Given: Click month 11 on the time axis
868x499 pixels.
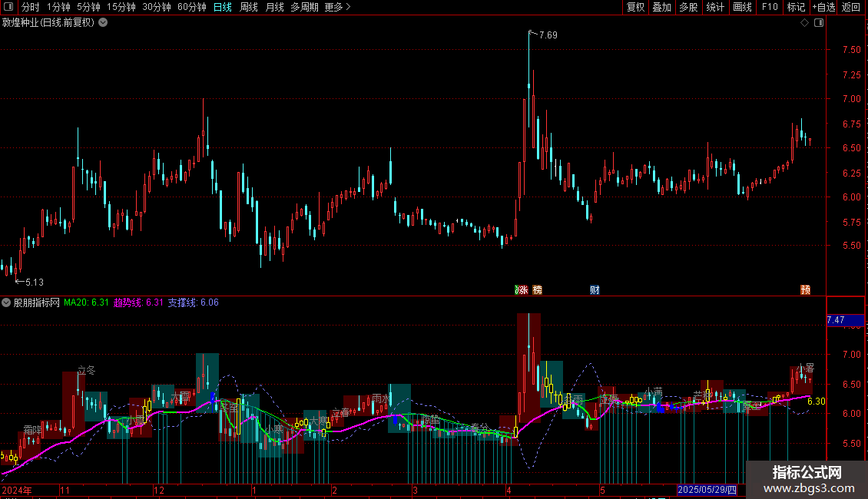Looking at the screenshot, I should click(x=65, y=490).
